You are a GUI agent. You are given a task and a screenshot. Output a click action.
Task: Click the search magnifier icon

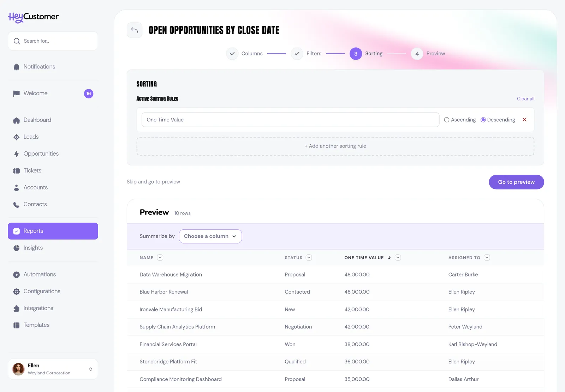pyautogui.click(x=17, y=41)
